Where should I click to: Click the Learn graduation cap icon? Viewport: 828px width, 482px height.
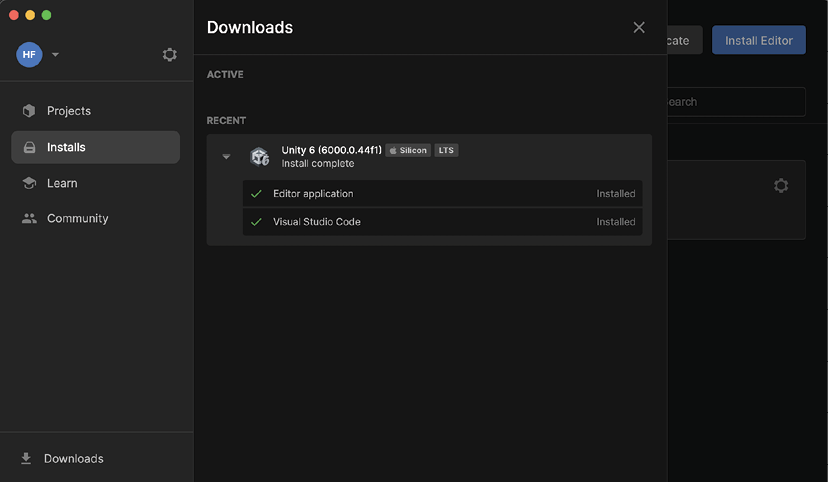pyautogui.click(x=29, y=183)
